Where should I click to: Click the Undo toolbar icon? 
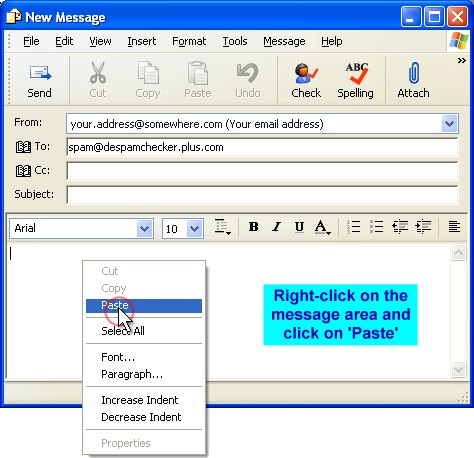pos(247,73)
